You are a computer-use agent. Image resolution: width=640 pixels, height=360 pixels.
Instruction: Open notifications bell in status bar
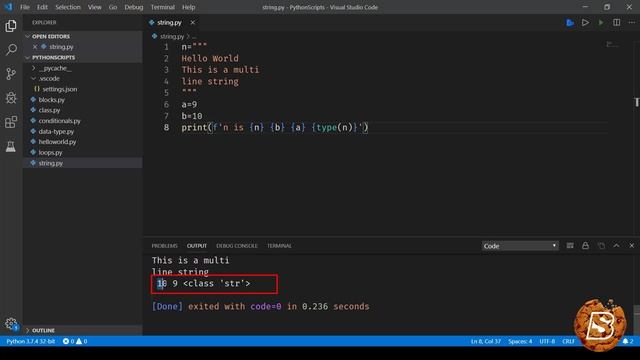tap(628, 341)
